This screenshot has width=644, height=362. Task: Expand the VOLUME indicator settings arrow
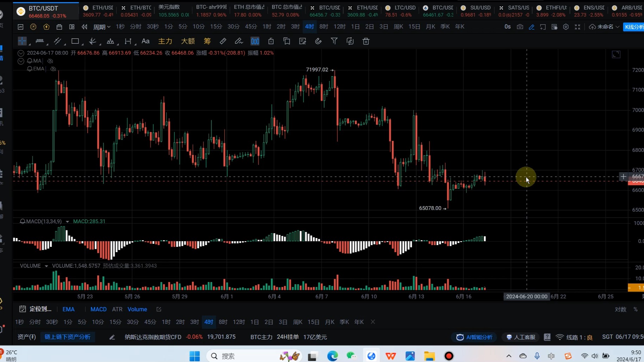tap(46, 266)
